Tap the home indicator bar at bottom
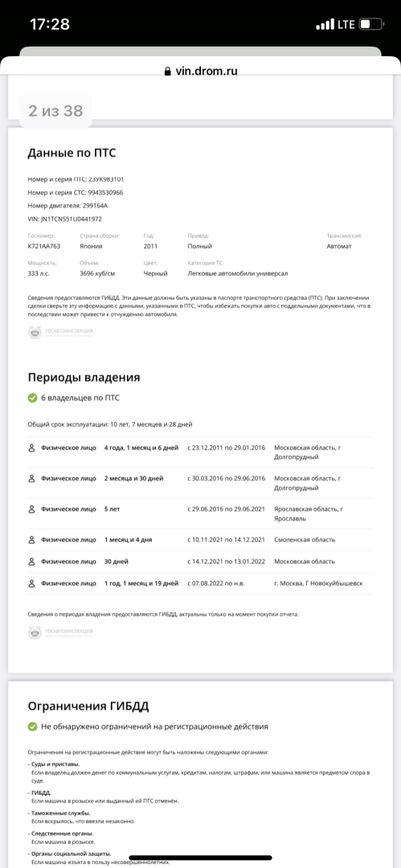Viewport: 401px width, 868px height. (x=201, y=858)
